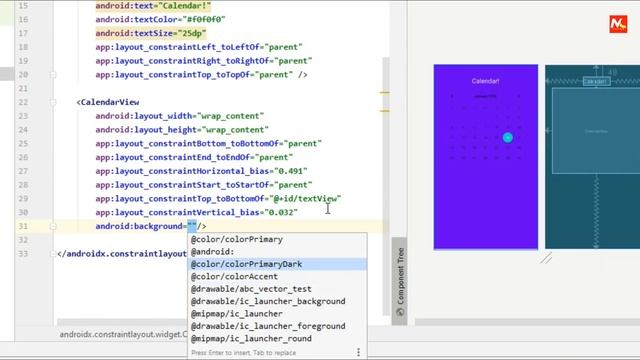Screen dimensions: 640x360
Task: Click the design preview phone screen
Action: 486,156
